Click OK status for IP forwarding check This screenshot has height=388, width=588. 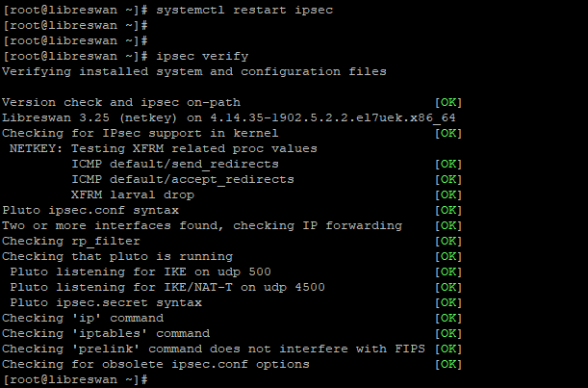coord(447,225)
